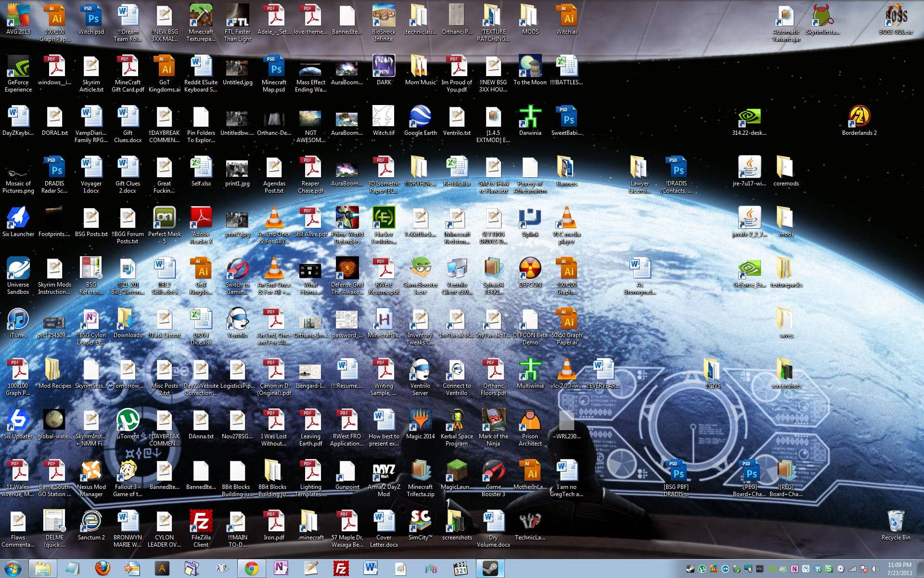This screenshot has width=924, height=578.
Task: Open the Sanctum 2 game shortcut
Action: coord(91,525)
